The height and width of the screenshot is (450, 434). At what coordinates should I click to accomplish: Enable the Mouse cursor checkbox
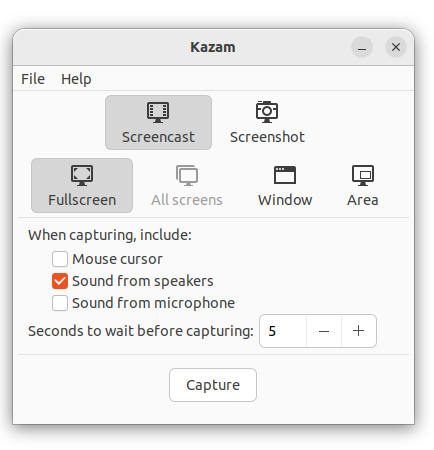[x=60, y=259]
